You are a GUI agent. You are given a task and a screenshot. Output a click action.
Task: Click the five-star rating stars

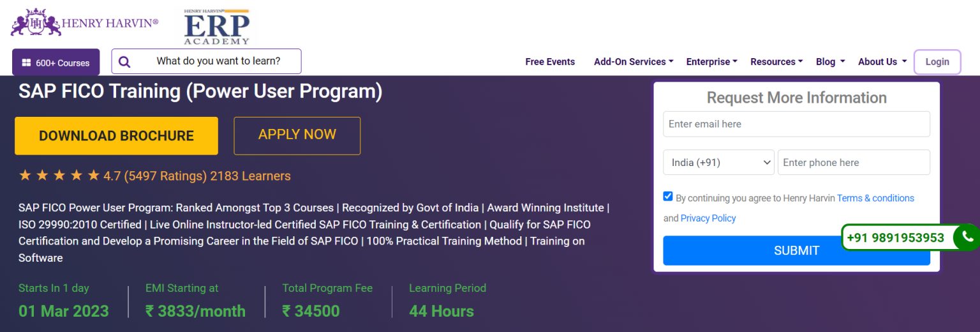(59, 176)
